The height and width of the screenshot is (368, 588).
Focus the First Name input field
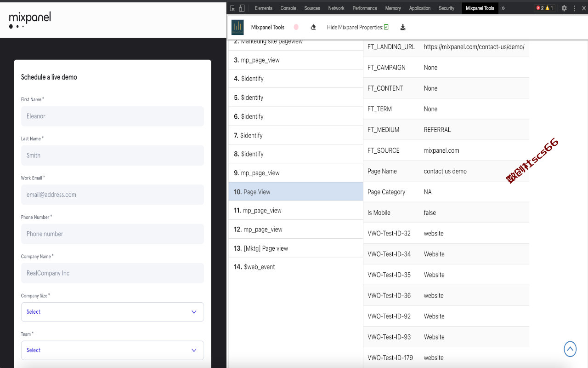tap(113, 116)
